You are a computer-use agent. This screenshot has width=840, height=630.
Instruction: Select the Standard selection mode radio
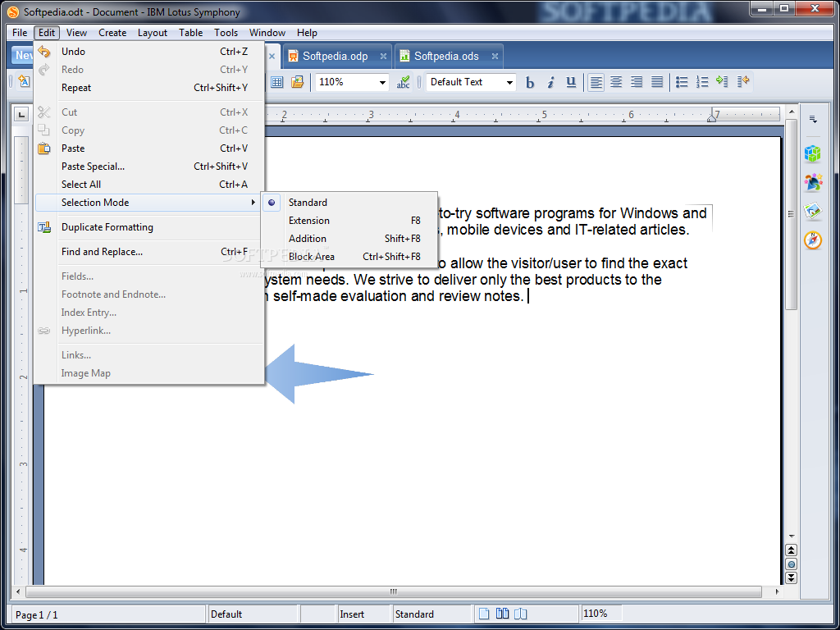[272, 203]
